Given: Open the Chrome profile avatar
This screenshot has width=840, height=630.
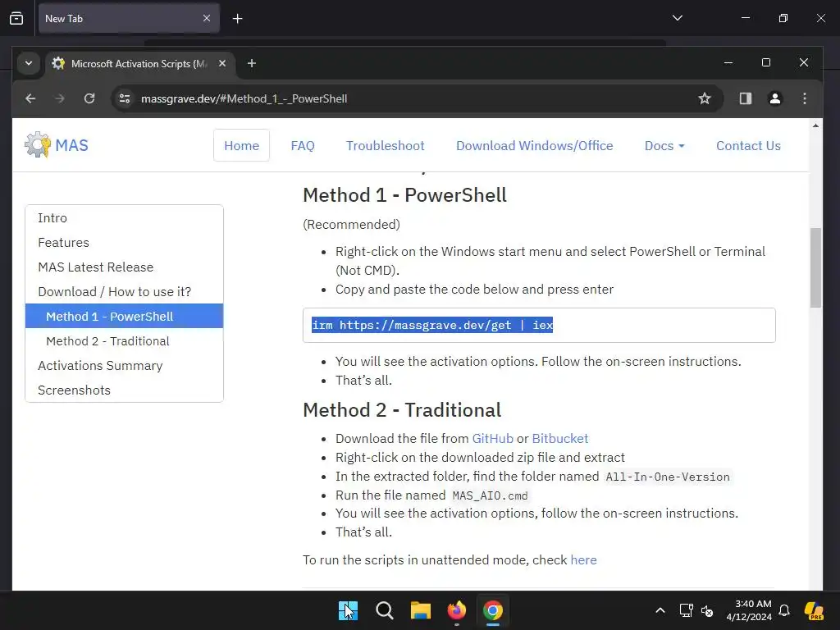Looking at the screenshot, I should [x=774, y=98].
